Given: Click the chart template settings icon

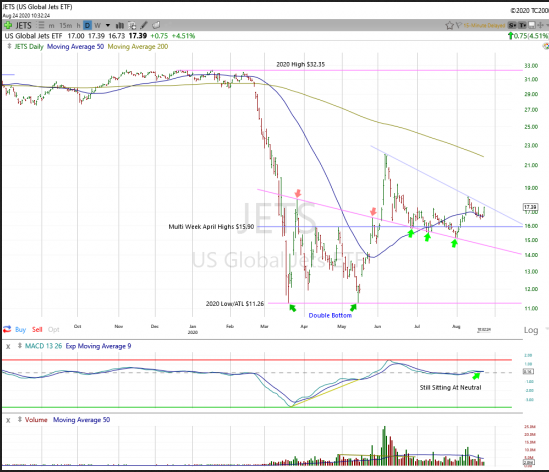Looking at the screenshot, I should click(132, 25).
